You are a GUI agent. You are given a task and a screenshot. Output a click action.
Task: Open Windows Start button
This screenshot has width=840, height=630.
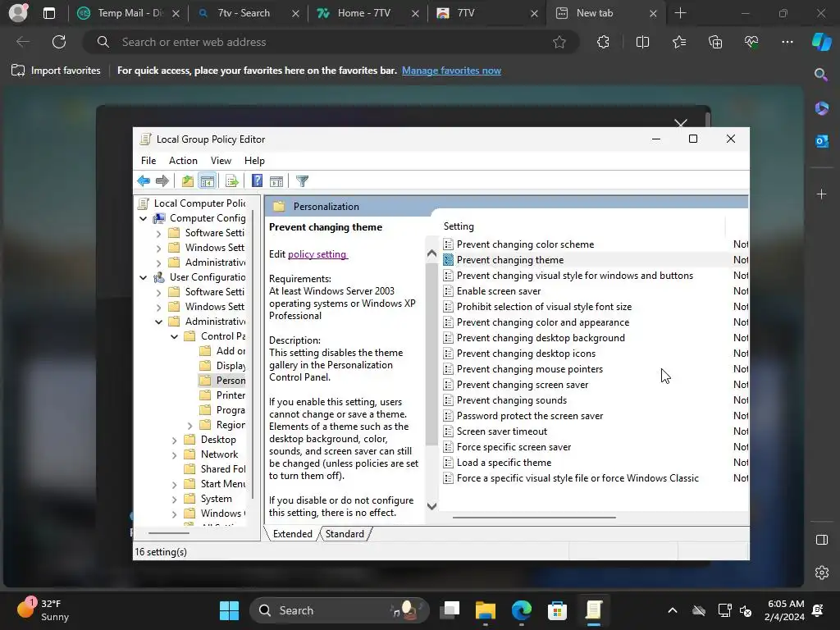tap(230, 610)
